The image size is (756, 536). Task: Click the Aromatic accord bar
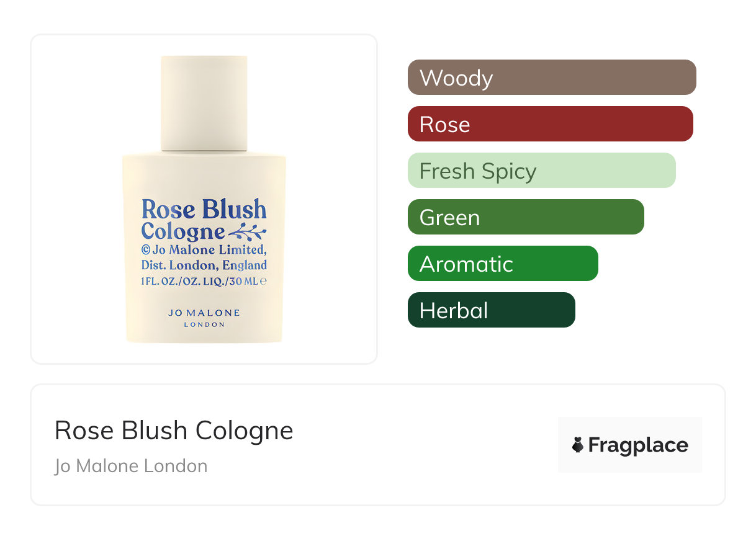pos(503,264)
